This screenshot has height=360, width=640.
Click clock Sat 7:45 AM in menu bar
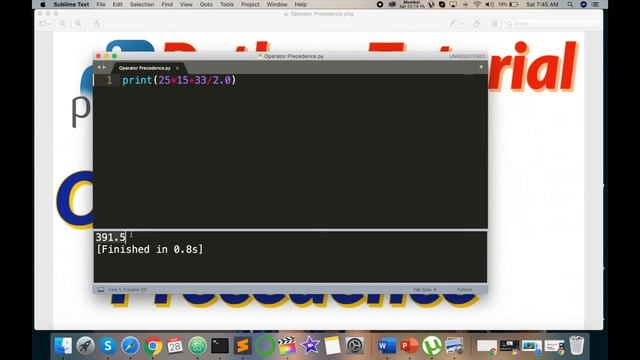pos(542,4)
